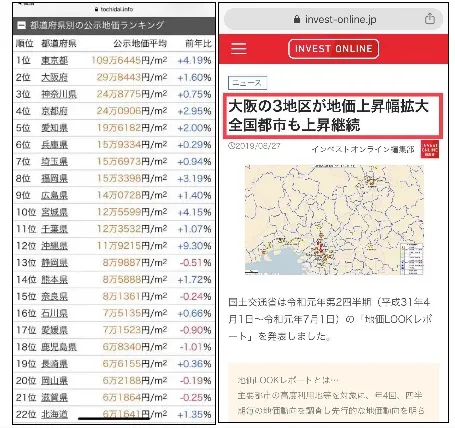This screenshot has height=428, width=455.
Task: Open the hamburger menu on Invest Online
Action: click(x=239, y=49)
